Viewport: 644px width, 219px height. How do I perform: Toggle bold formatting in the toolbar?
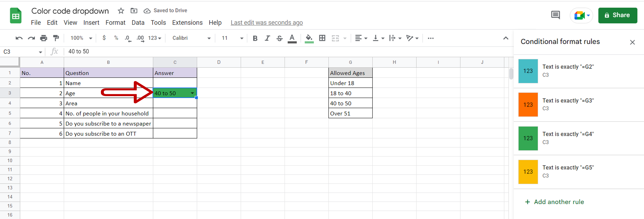(x=255, y=38)
